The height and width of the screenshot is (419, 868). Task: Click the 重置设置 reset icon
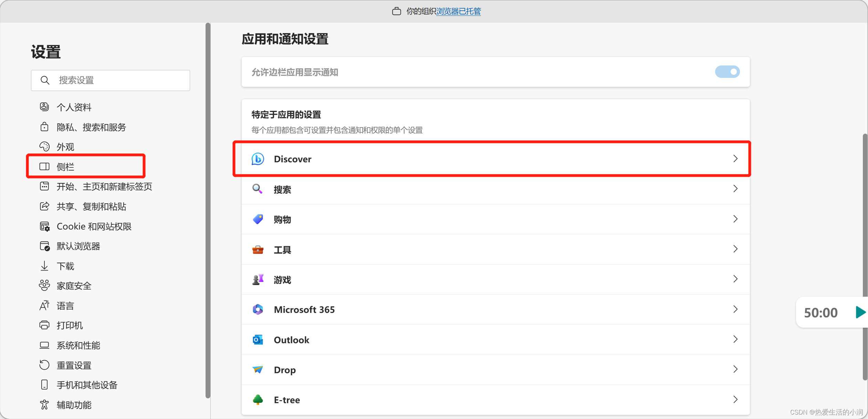[x=44, y=365]
